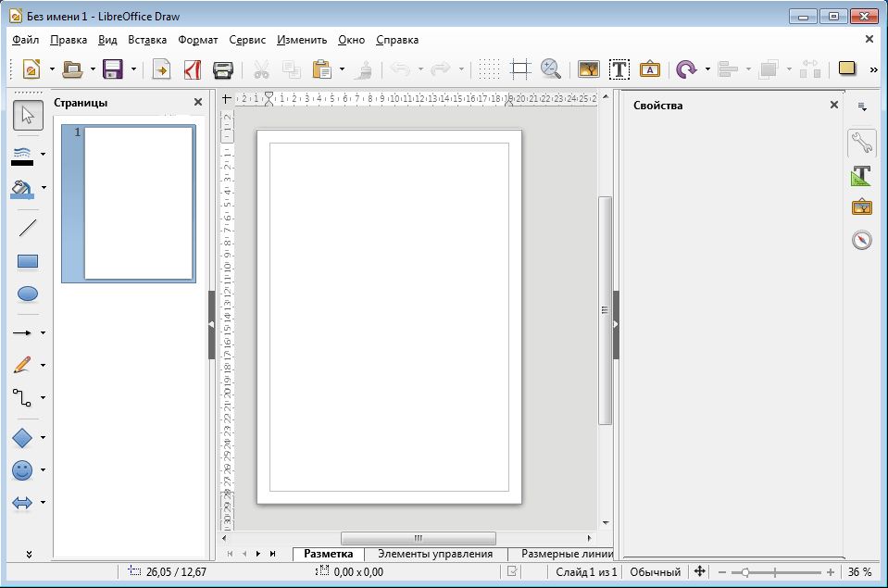
Task: Export directly as PDF
Action: [193, 69]
